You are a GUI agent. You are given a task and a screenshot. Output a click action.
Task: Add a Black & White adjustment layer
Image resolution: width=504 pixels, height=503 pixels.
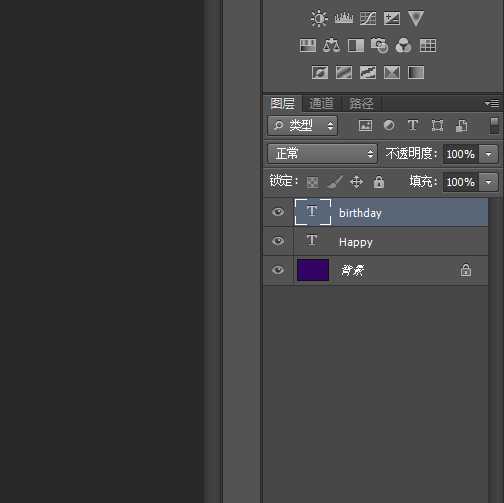click(356, 45)
